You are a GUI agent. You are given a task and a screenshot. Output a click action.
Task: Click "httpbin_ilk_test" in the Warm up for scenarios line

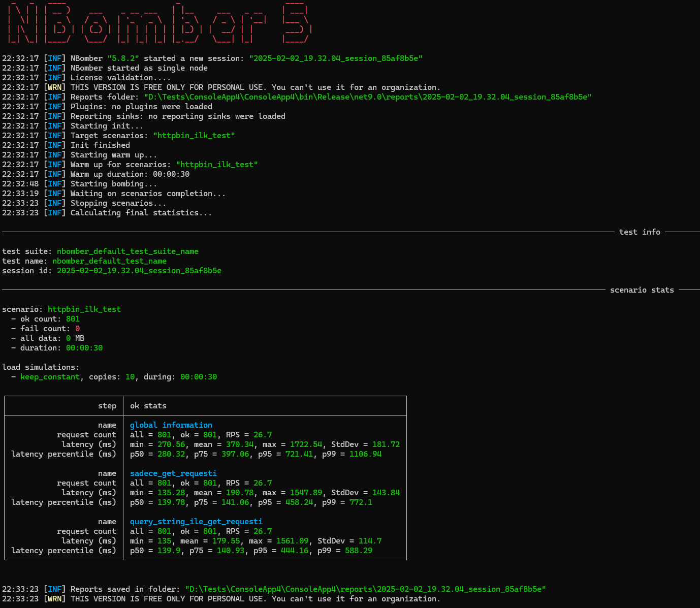[x=217, y=165]
